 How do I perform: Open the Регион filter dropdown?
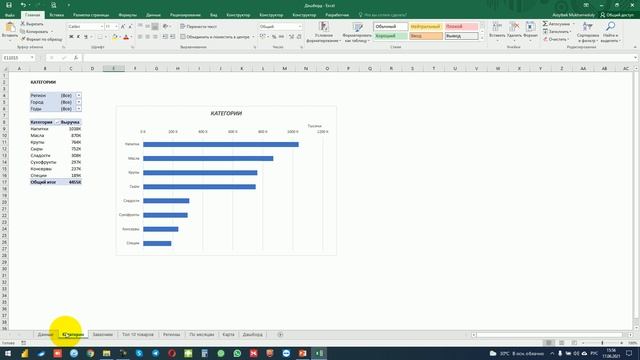click(x=78, y=96)
